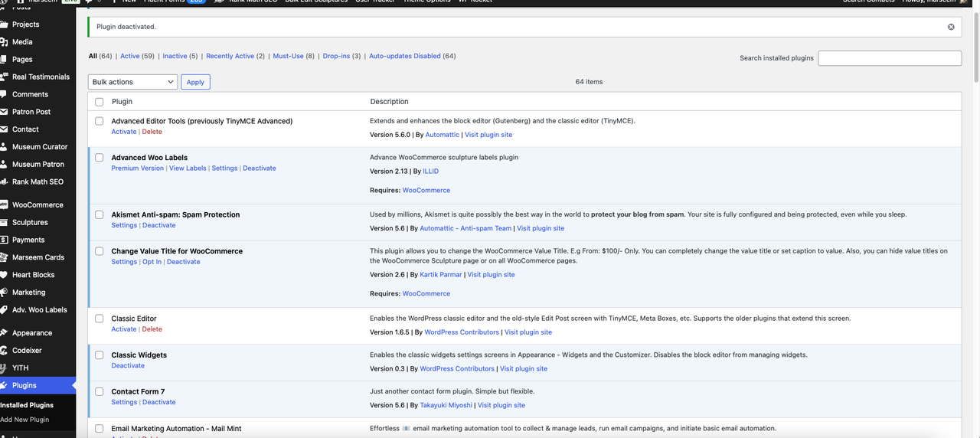View Drop-ins plugin filter
Image resolution: width=980 pixels, height=438 pixels.
point(336,56)
